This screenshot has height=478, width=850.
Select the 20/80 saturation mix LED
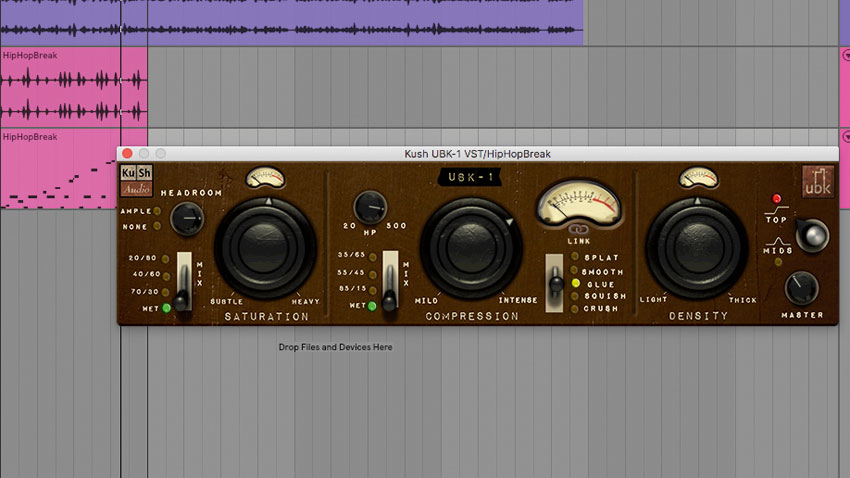click(x=165, y=259)
